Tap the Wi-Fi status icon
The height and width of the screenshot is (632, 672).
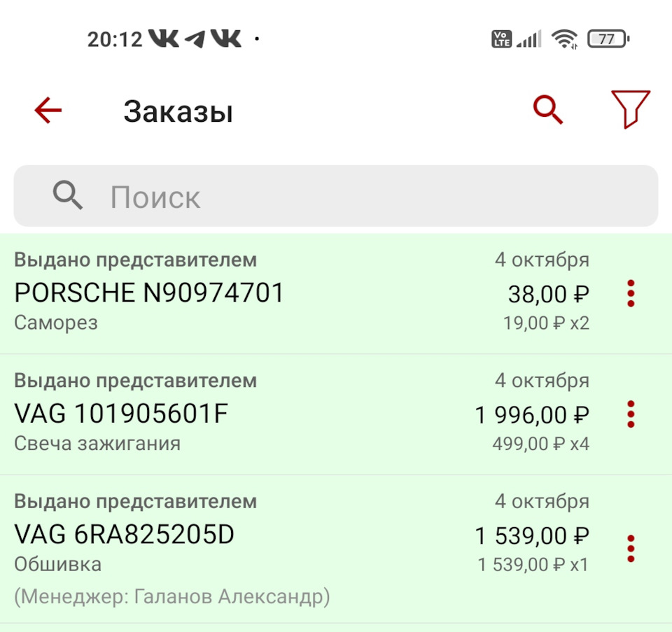564,39
